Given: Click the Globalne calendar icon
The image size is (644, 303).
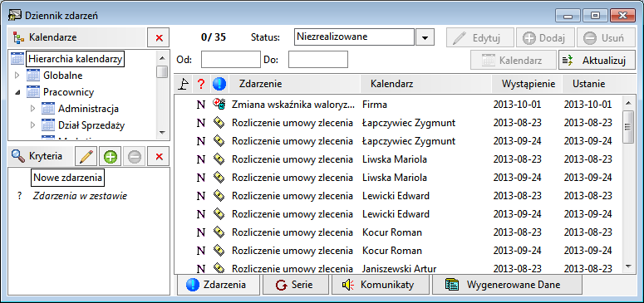Looking at the screenshot, I should (33, 76).
